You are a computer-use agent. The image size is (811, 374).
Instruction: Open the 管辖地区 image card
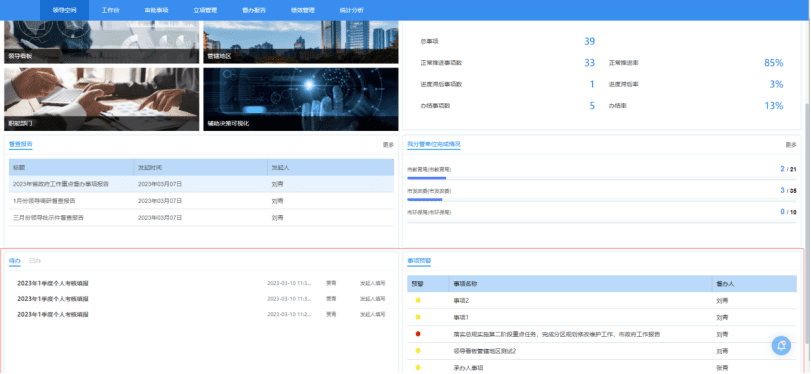pos(301,42)
